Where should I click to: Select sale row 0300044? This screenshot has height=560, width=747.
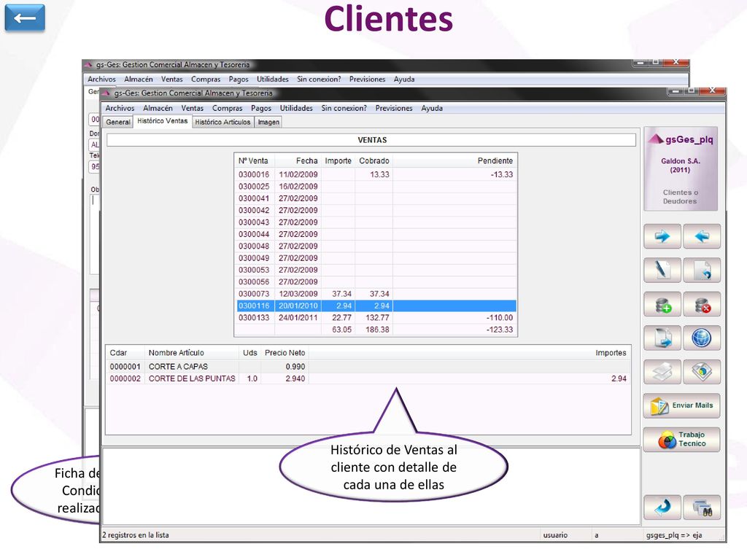tap(376, 234)
